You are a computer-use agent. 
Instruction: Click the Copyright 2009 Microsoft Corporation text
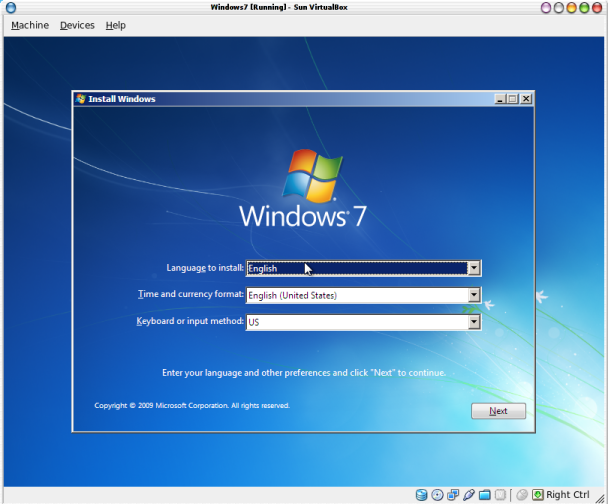[x=192, y=406]
